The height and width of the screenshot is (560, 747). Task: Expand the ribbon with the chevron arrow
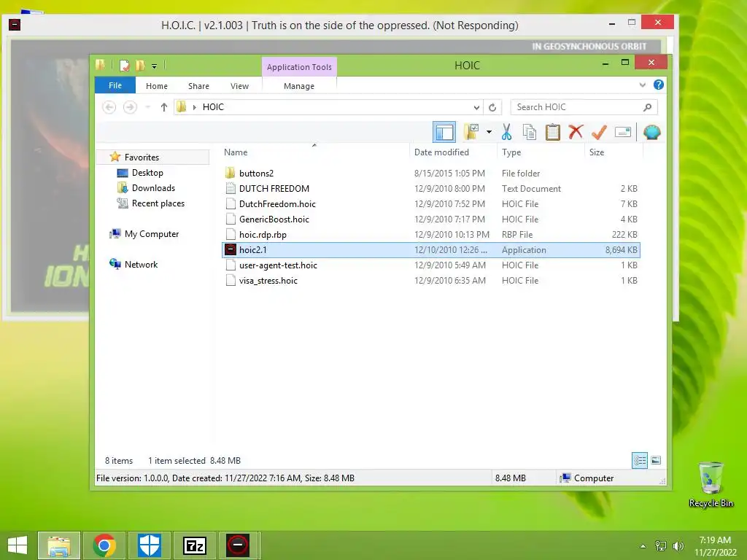(643, 85)
